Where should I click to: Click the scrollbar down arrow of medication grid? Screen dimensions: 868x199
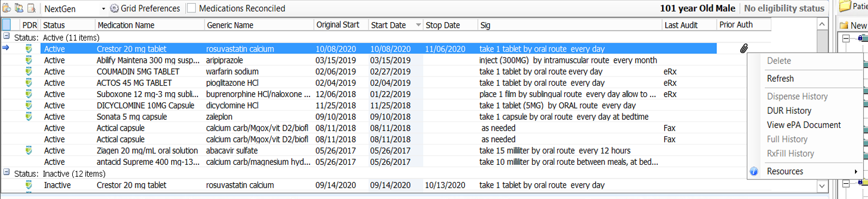[822, 186]
